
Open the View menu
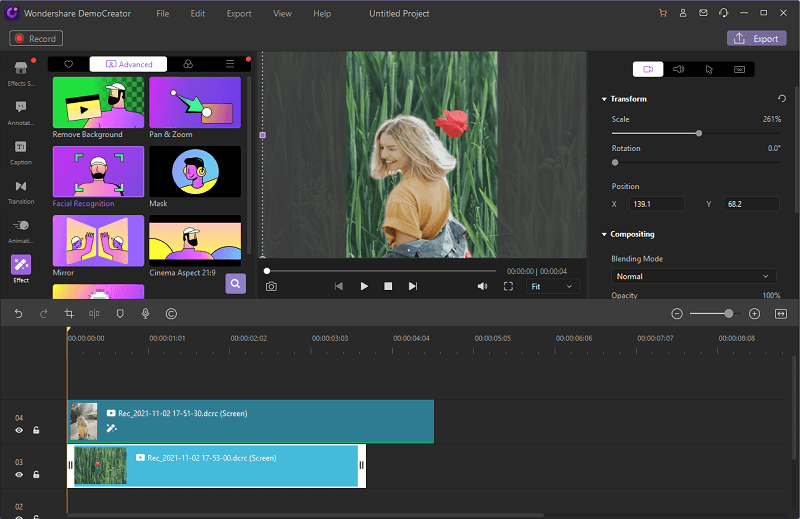tap(282, 14)
